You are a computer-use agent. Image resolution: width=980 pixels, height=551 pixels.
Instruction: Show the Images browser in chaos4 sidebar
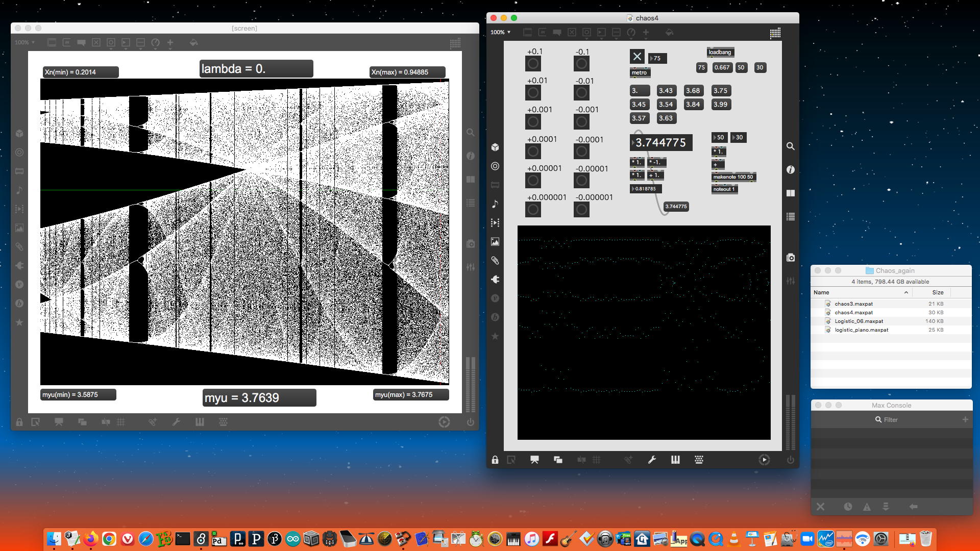pyautogui.click(x=495, y=241)
